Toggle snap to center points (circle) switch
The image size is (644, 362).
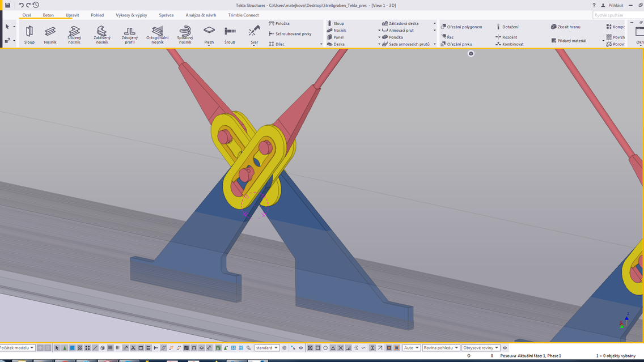click(325, 348)
